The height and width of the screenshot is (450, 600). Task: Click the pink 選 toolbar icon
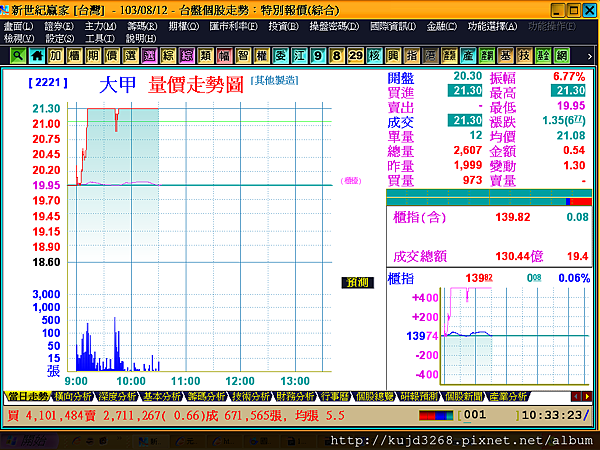[149, 56]
